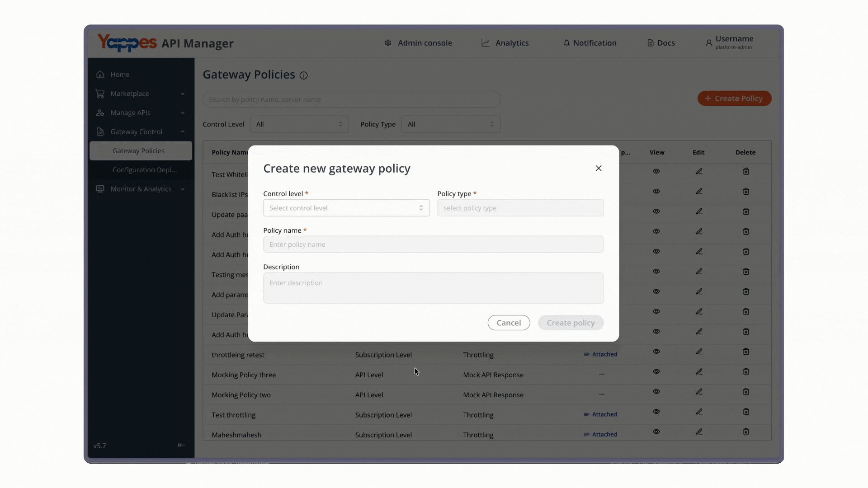Expand the Marketplace sidebar menu
The image size is (868, 488).
pos(141,94)
